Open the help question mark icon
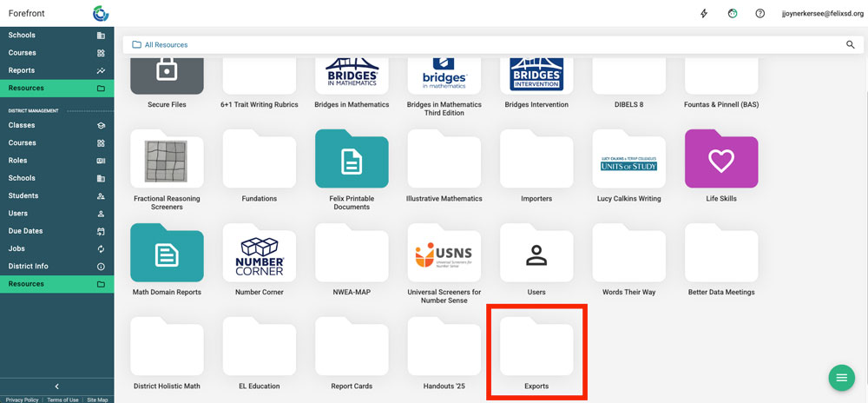 (759, 14)
